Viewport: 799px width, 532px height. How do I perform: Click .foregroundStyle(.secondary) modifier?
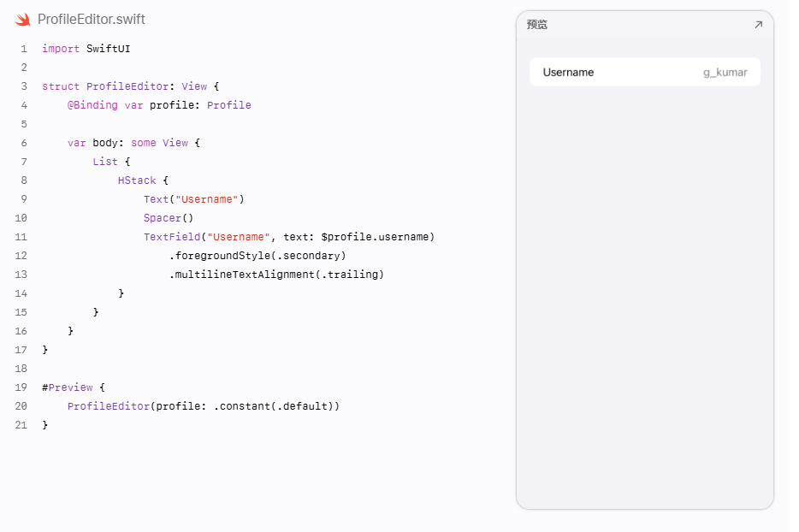[257, 256]
